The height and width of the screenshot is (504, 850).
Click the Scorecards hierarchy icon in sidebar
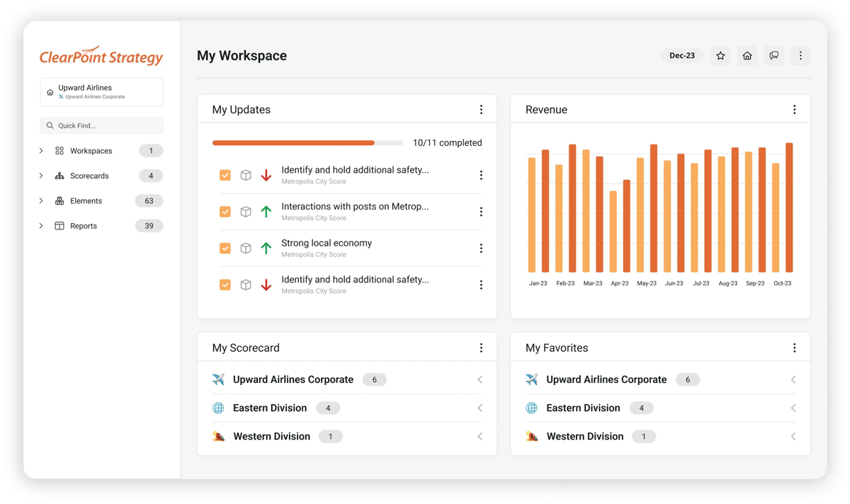(59, 176)
